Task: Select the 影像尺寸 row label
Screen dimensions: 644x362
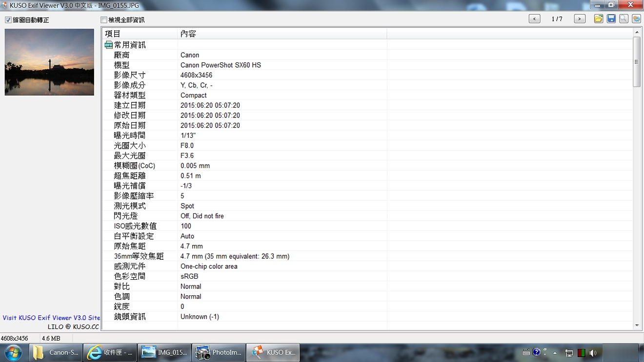Action: 130,76
